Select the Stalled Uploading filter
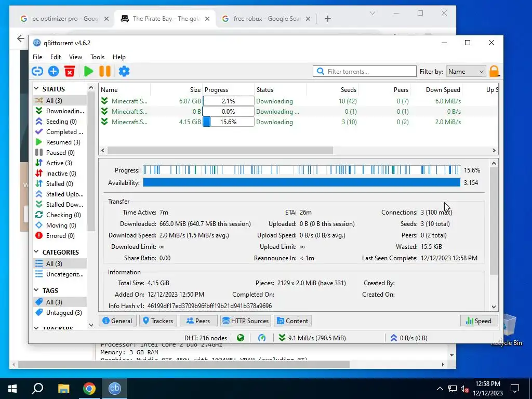The height and width of the screenshot is (399, 532). click(60, 194)
